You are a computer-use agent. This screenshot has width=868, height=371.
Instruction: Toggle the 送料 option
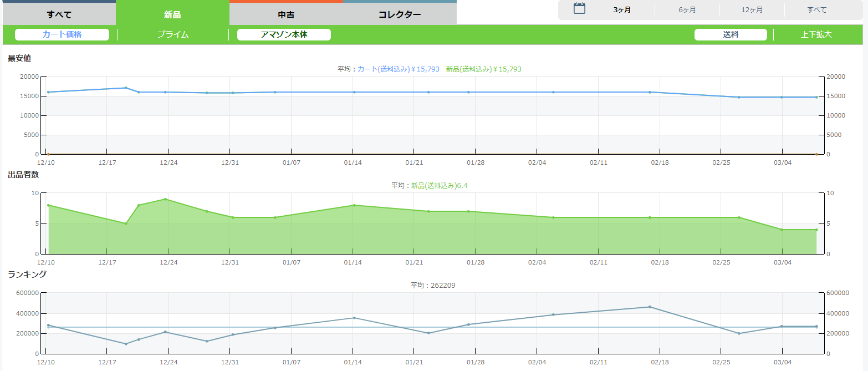(731, 34)
